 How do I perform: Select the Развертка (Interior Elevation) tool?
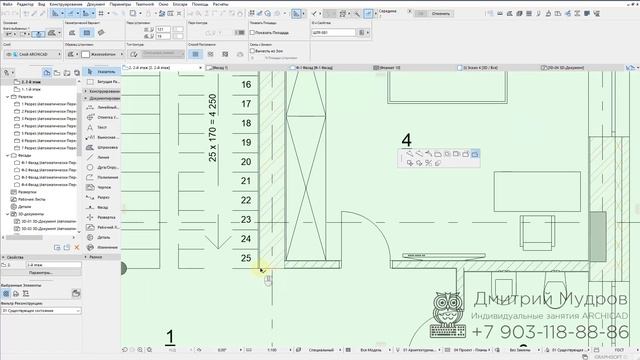102,218
